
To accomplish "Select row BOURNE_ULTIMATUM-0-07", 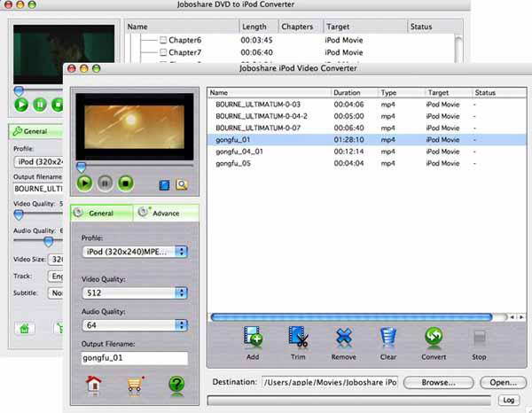I will tap(367, 128).
